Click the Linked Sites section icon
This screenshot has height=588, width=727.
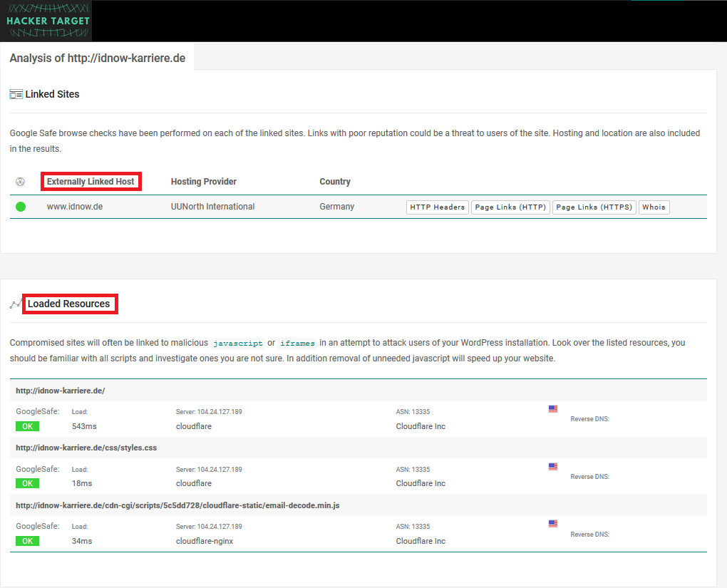point(16,95)
